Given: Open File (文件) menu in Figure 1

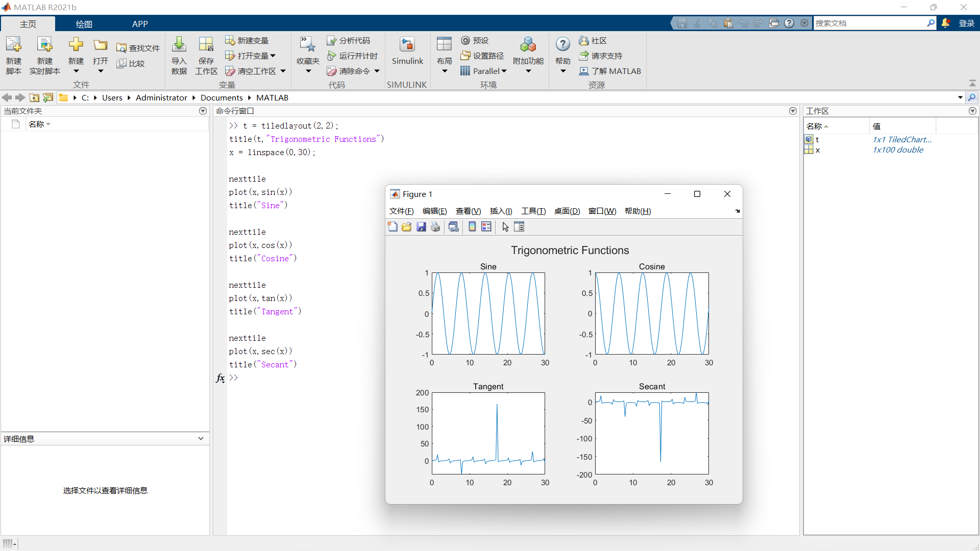Looking at the screenshot, I should 401,211.
